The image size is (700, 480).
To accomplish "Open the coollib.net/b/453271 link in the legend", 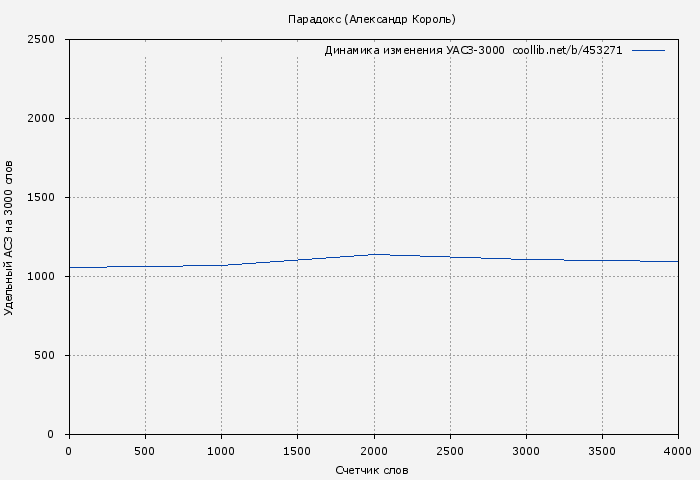I will coord(567,50).
